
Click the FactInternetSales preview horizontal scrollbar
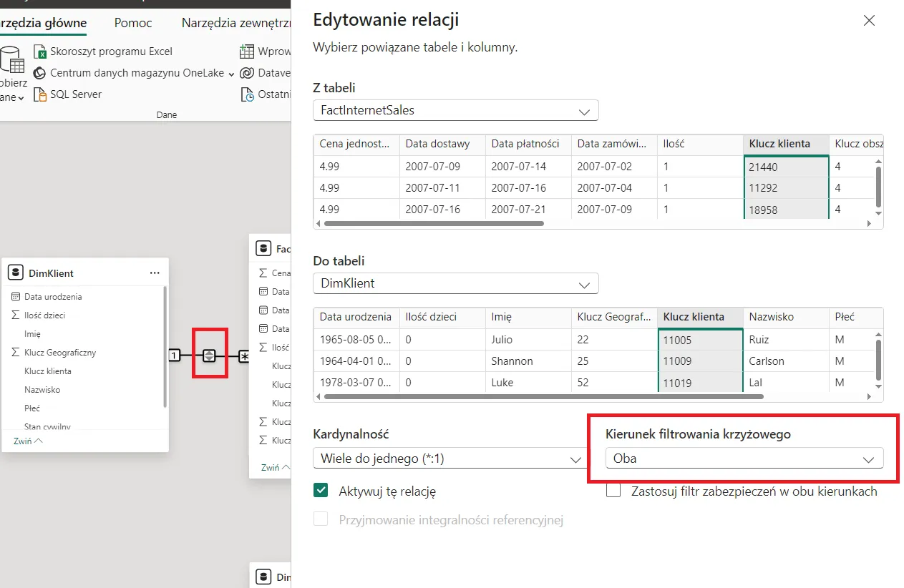434,223
